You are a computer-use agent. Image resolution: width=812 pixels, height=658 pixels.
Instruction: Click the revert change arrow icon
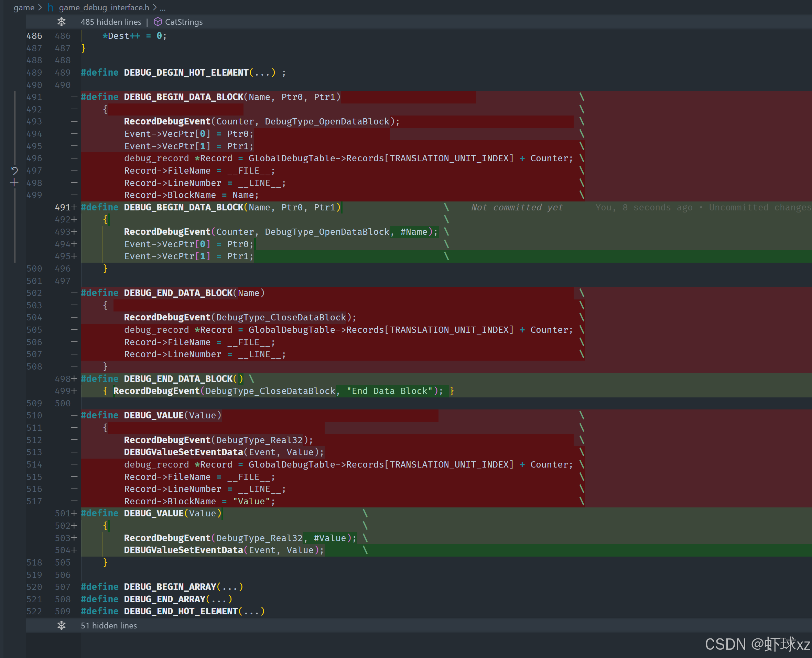14,171
